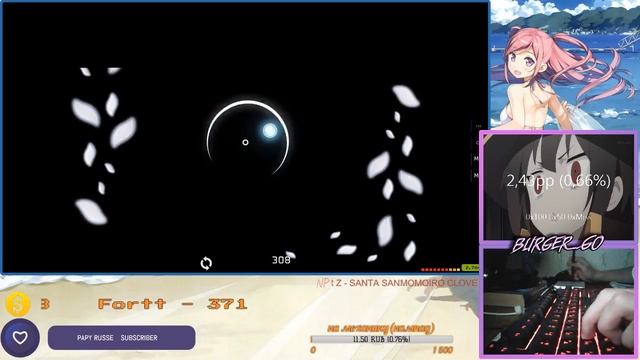The width and height of the screenshot is (640, 360).
Task: Click the red dotted hit error meter
Action: pyautogui.click(x=440, y=269)
